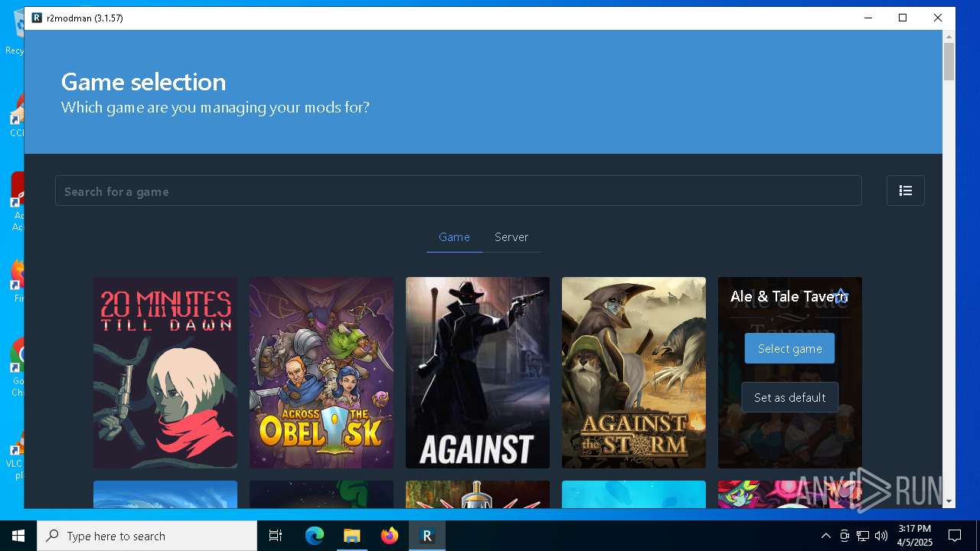980x551 pixels.
Task: Open the network icon in the system tray
Action: point(863,536)
